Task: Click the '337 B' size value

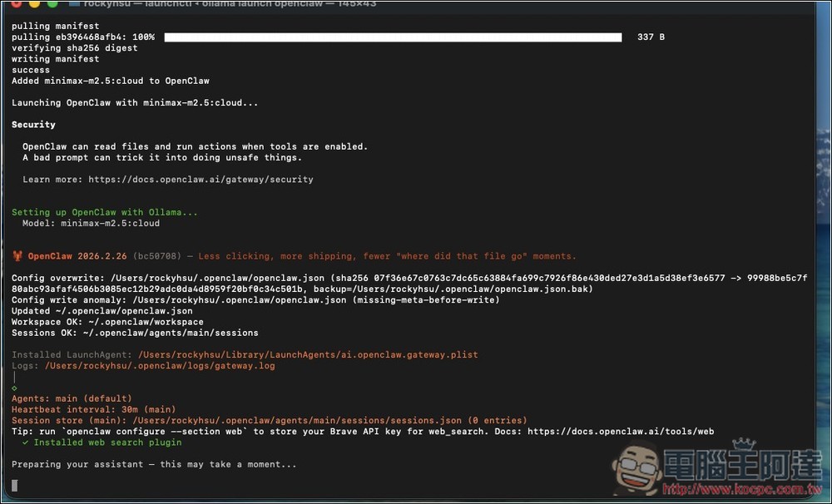Action: (x=651, y=37)
